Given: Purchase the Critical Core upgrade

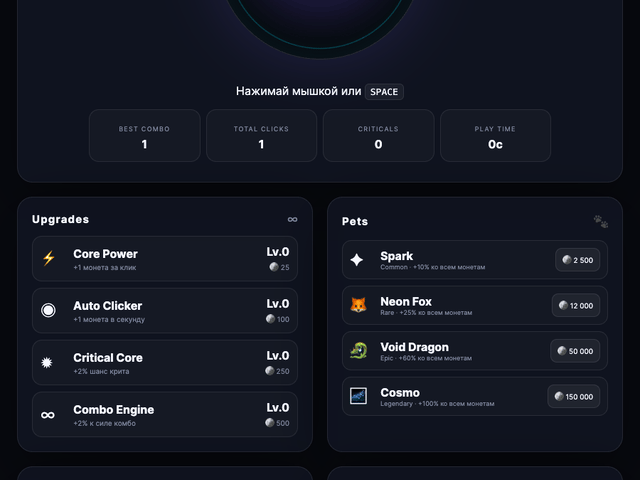Looking at the screenshot, I should coord(165,362).
